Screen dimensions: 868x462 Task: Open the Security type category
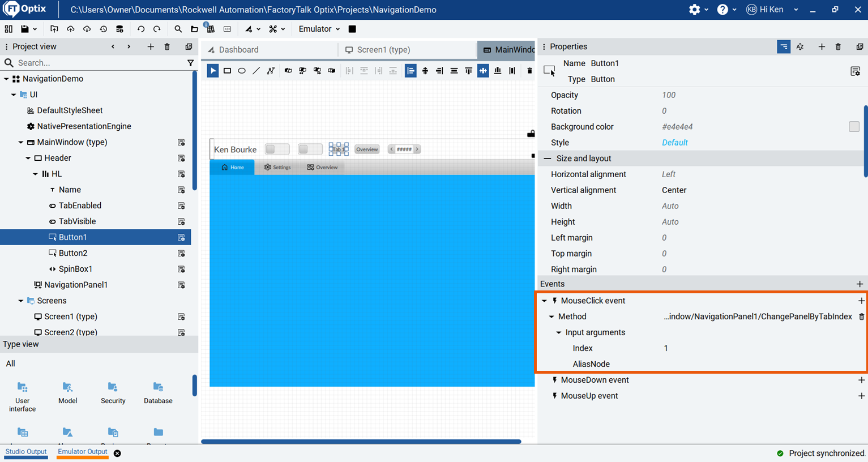pos(113,393)
